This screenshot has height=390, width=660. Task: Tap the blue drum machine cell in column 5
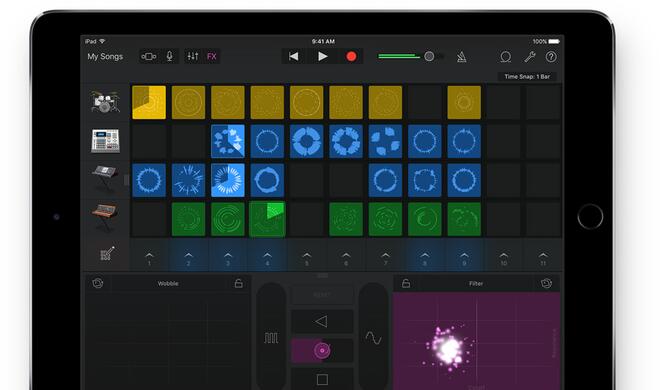307,141
